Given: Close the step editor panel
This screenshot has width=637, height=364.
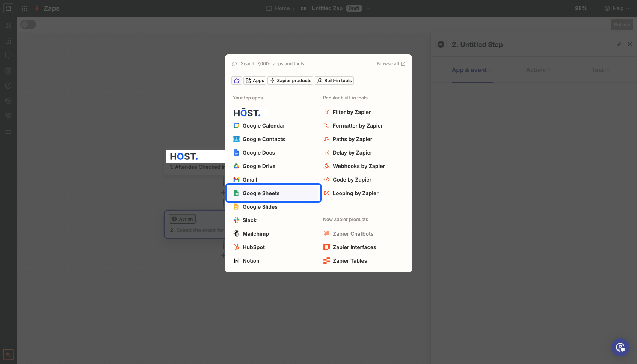Looking at the screenshot, I should click(630, 44).
